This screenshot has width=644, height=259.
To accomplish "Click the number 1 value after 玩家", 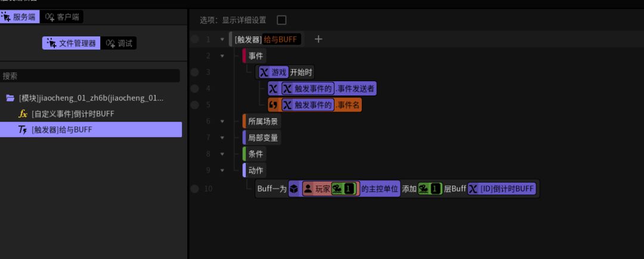I will pyautogui.click(x=349, y=189).
